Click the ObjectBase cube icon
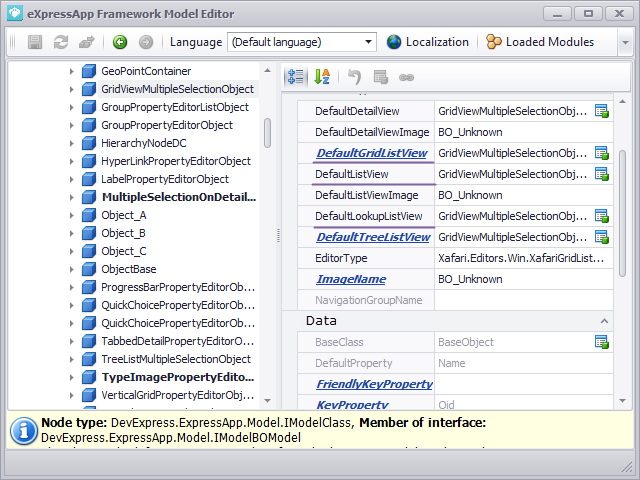The width and height of the screenshot is (640, 480). pyautogui.click(x=89, y=269)
